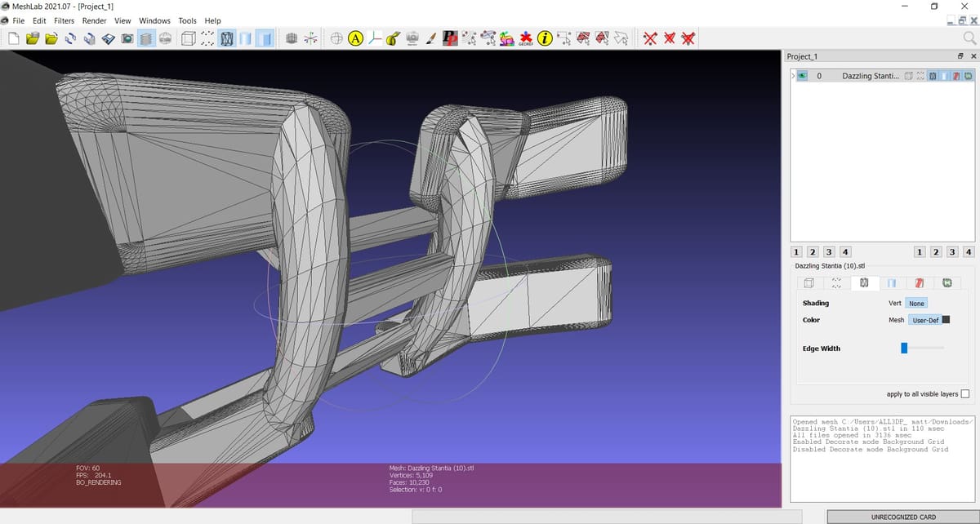Image resolution: width=980 pixels, height=524 pixels.
Task: Open quality mapper rainbow icon
Action: point(506,38)
